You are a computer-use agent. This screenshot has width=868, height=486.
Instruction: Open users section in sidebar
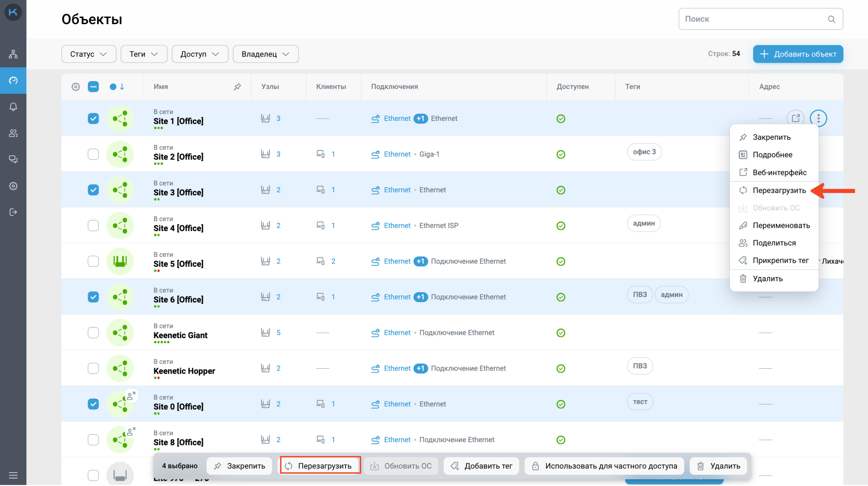click(x=13, y=133)
